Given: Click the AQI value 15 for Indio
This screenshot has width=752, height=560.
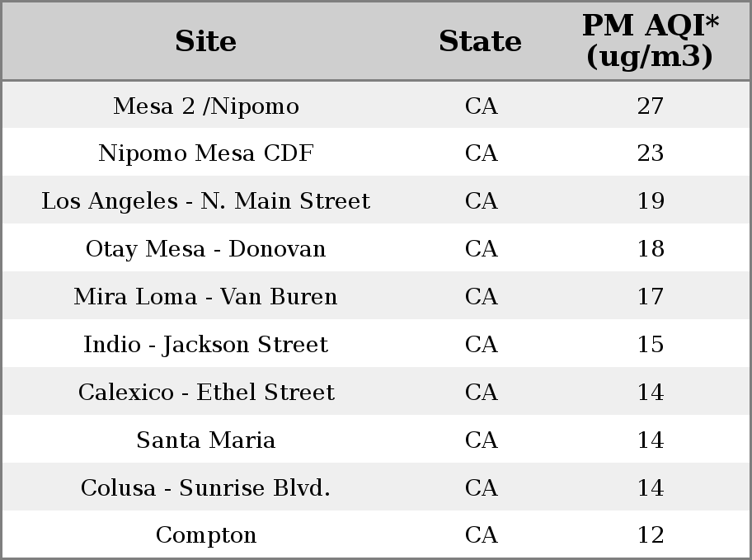Looking at the screenshot, I should click(x=651, y=344).
